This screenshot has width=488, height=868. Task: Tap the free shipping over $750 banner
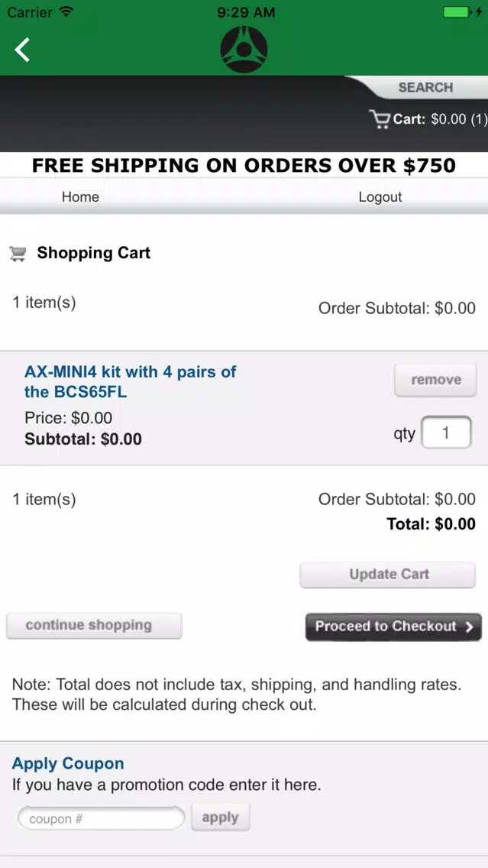244,166
